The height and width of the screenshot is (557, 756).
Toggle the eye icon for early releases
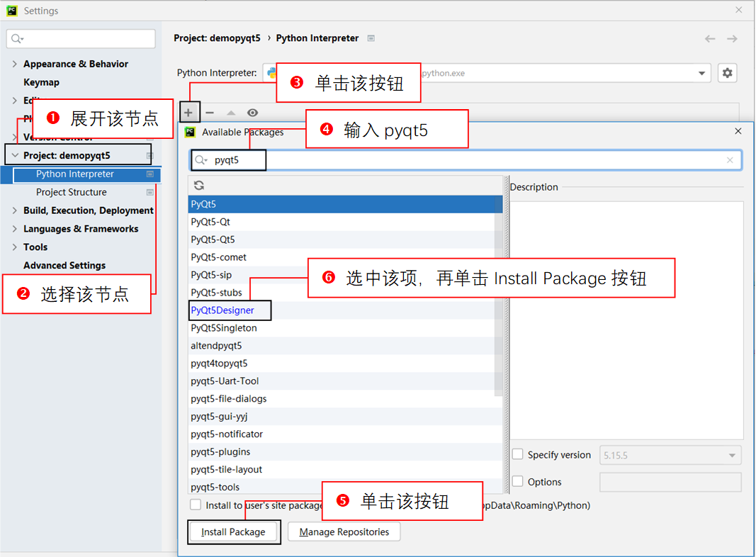(253, 113)
